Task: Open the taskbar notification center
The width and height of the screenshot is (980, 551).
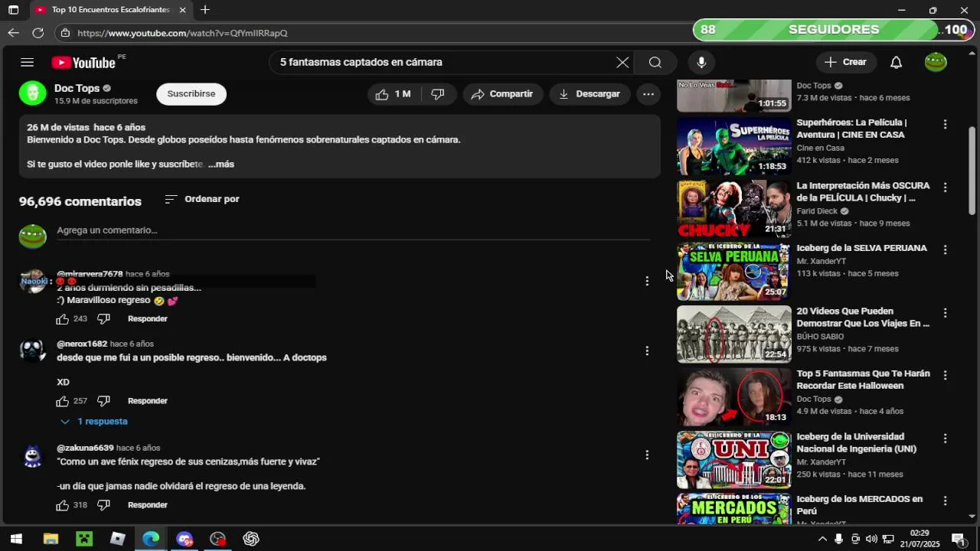Action: click(x=958, y=539)
